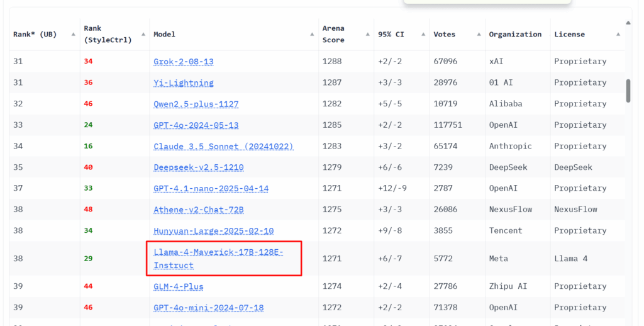The height and width of the screenshot is (326, 644).
Task: Open the GLM-4-Plus model link
Action: [178, 286]
